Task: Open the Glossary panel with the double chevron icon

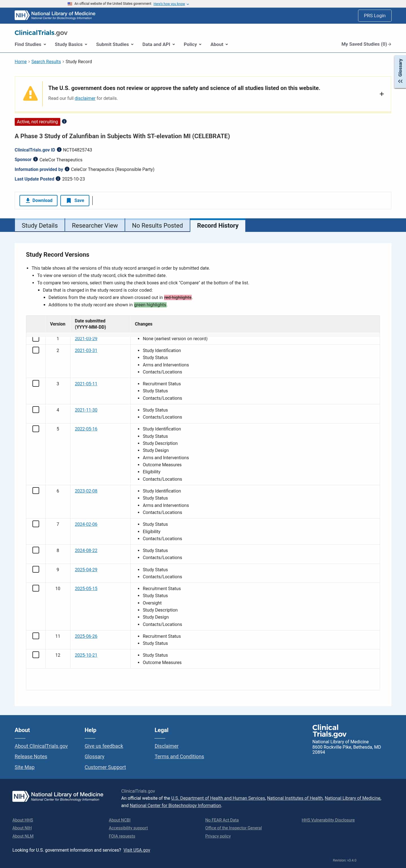Action: tap(400, 82)
